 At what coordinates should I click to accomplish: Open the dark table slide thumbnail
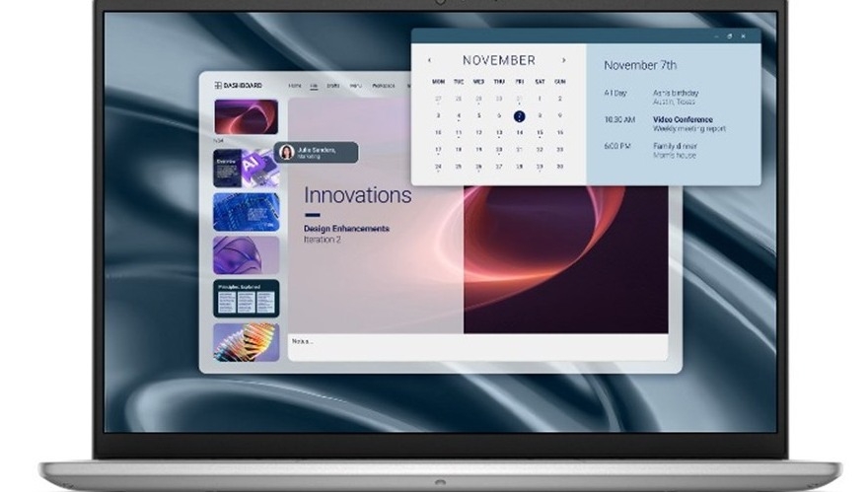(247, 299)
